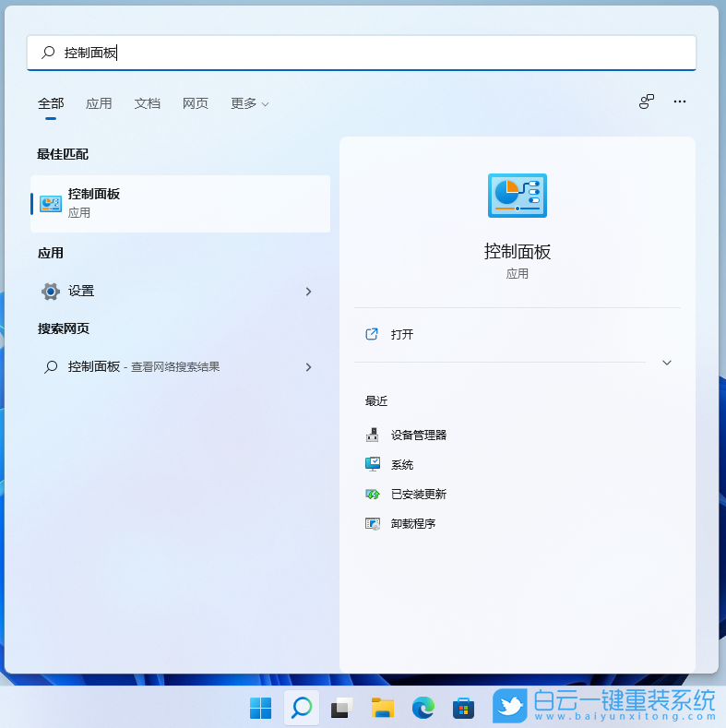Click Control Panel icon in best match
The image size is (726, 728).
coord(51,204)
